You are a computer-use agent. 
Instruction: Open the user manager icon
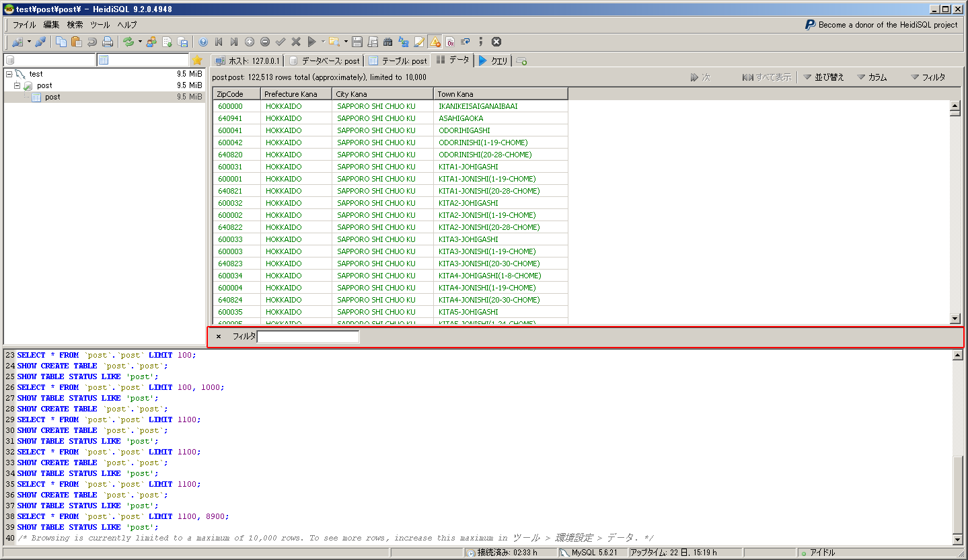point(151,42)
